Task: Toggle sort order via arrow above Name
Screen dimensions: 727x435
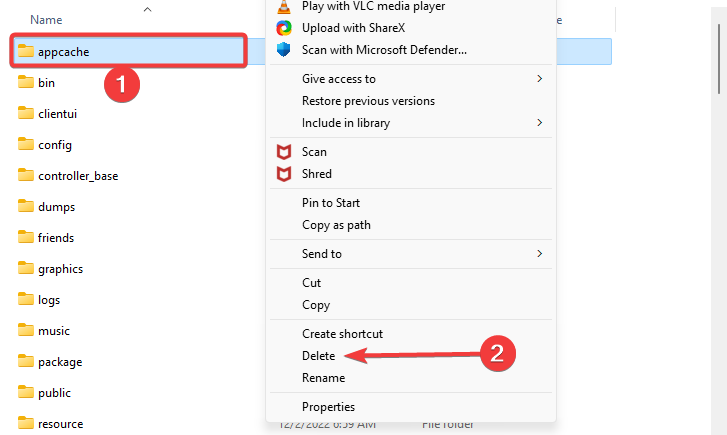Action: click(x=147, y=9)
